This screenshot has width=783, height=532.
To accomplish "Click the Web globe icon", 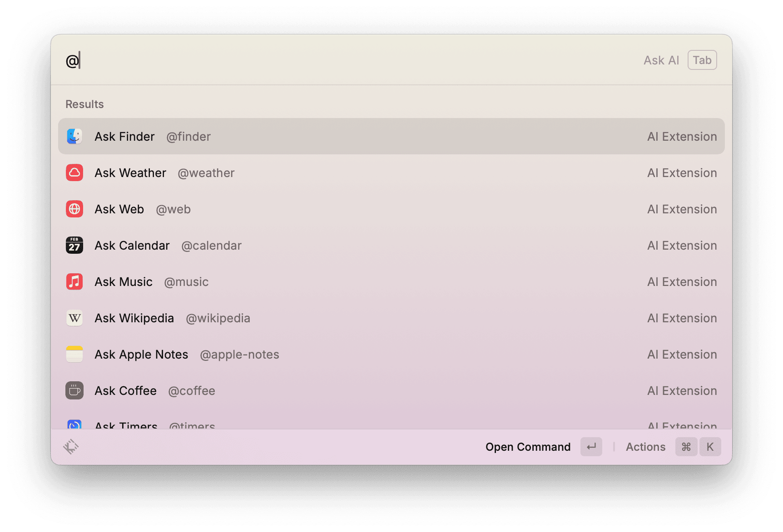I will coord(74,209).
